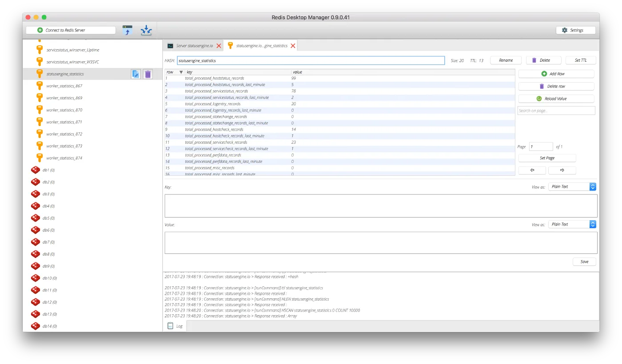This screenshot has width=622, height=364.
Task: Click key icon of worker_statistics_871
Action: 40,122
